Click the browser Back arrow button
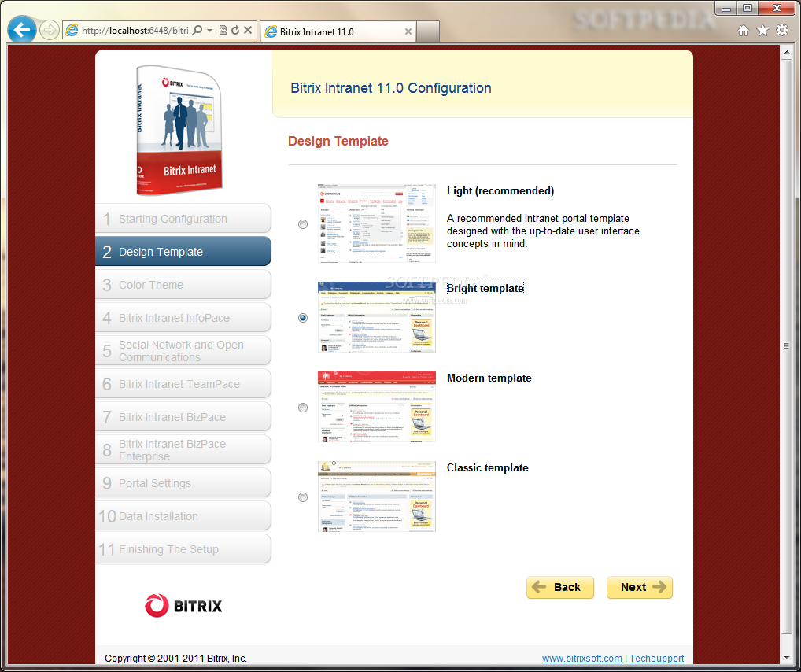This screenshot has width=801, height=672. (21, 30)
